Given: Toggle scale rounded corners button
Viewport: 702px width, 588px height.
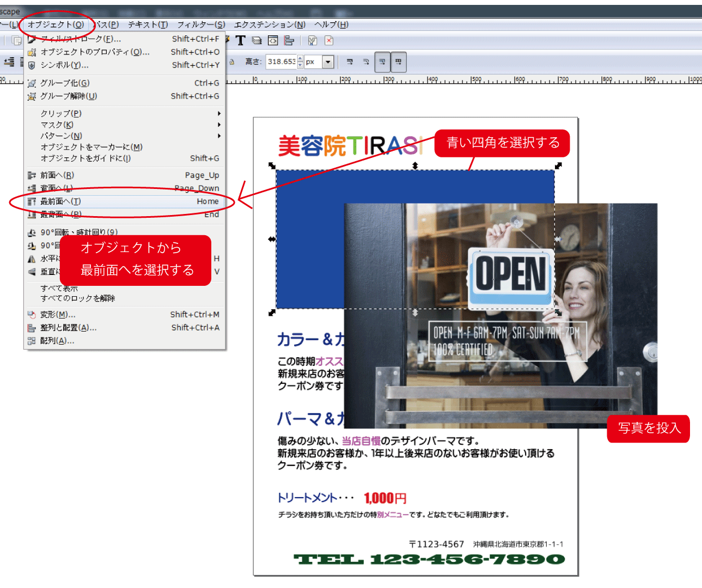Looking at the screenshot, I should click(366, 62).
